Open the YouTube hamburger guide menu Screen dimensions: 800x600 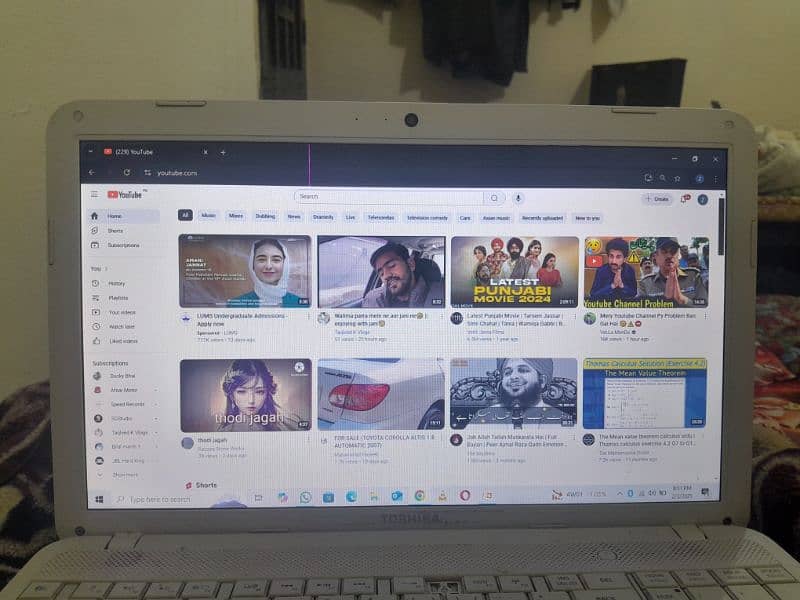pyautogui.click(x=95, y=195)
